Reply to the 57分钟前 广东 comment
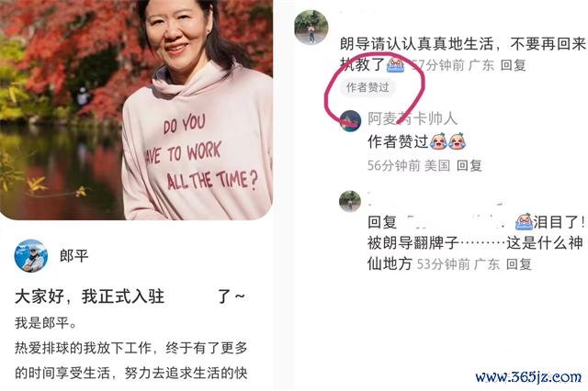 [514, 65]
